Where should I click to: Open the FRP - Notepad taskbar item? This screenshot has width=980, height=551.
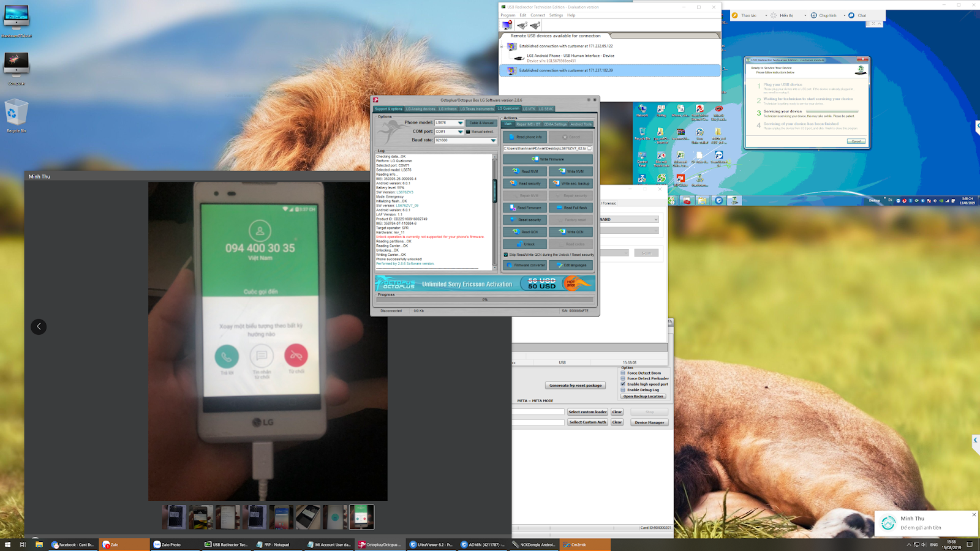click(278, 544)
